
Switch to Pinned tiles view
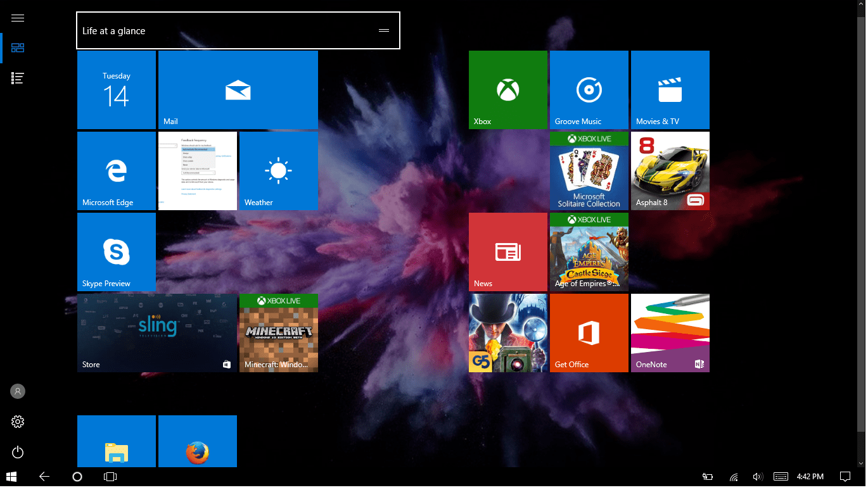[18, 47]
